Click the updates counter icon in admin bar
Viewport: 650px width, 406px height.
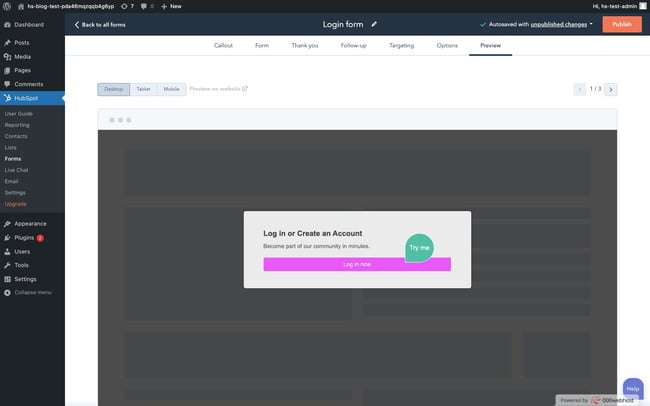click(127, 6)
